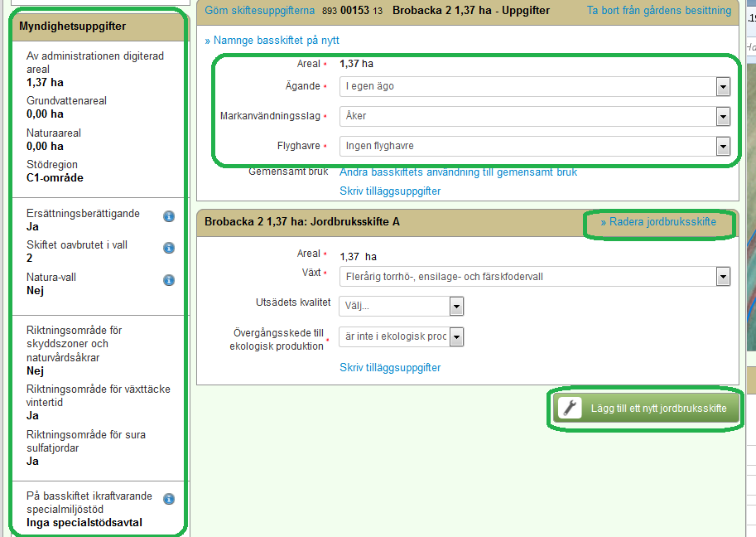756x537 pixels.
Task: Open the Ägande dropdown
Action: 535,86
